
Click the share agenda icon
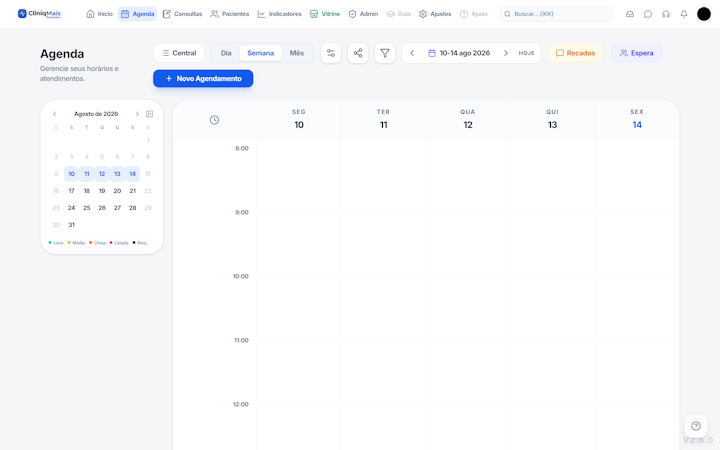(x=358, y=53)
